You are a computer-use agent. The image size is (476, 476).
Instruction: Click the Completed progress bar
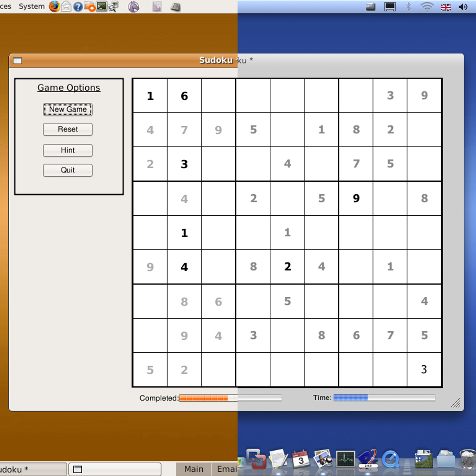[x=230, y=398]
